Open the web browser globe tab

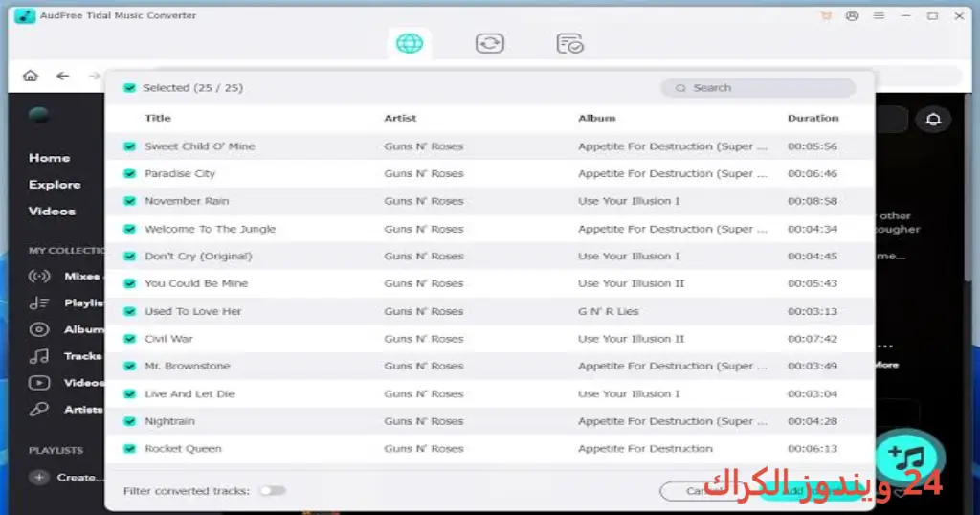point(410,43)
